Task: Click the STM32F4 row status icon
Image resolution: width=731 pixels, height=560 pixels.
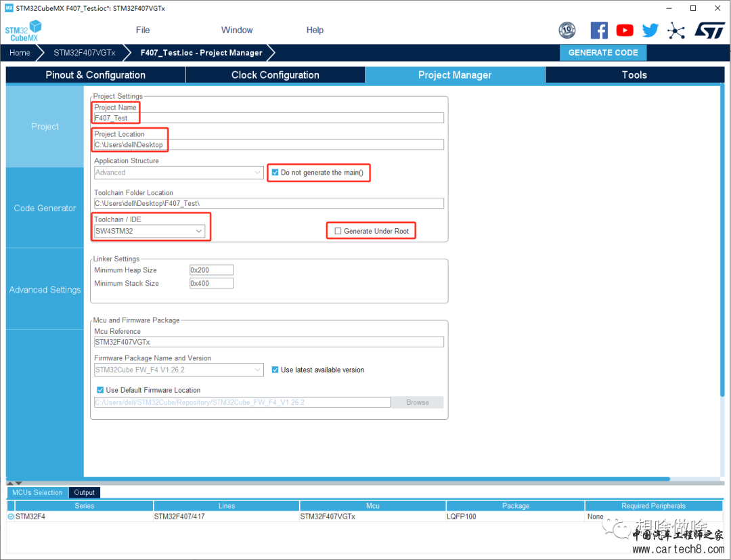Action: [x=11, y=517]
